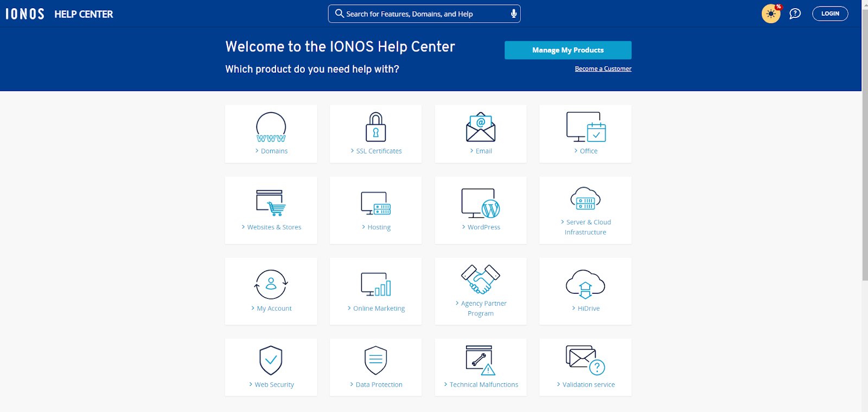This screenshot has height=412, width=868.
Task: Click the Technical Malfunctions wrench icon
Action: 481,360
